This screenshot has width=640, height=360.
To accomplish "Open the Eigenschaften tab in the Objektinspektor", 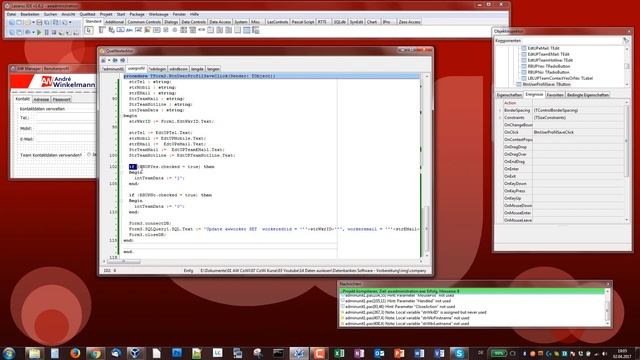I will point(509,95).
